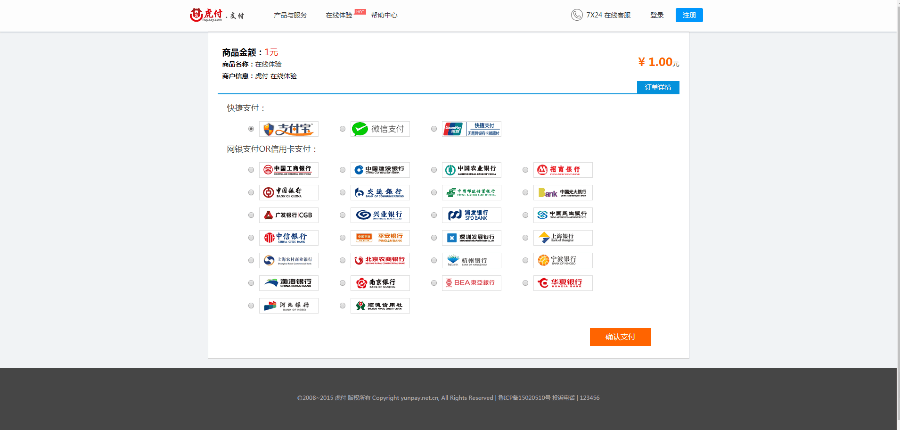Click the ¥ 1.00 amount text
The height and width of the screenshot is (430, 900).
tap(658, 62)
